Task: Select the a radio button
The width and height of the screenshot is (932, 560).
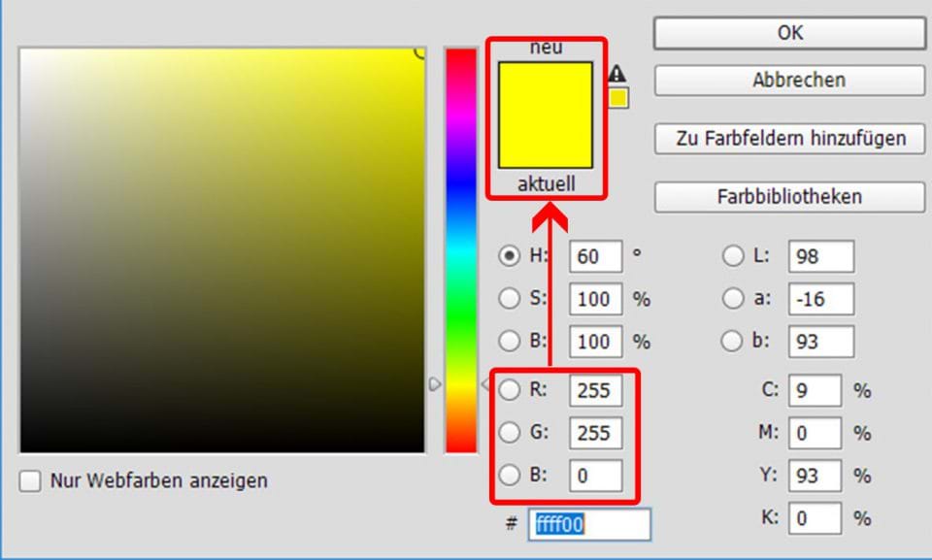Action: (x=733, y=299)
